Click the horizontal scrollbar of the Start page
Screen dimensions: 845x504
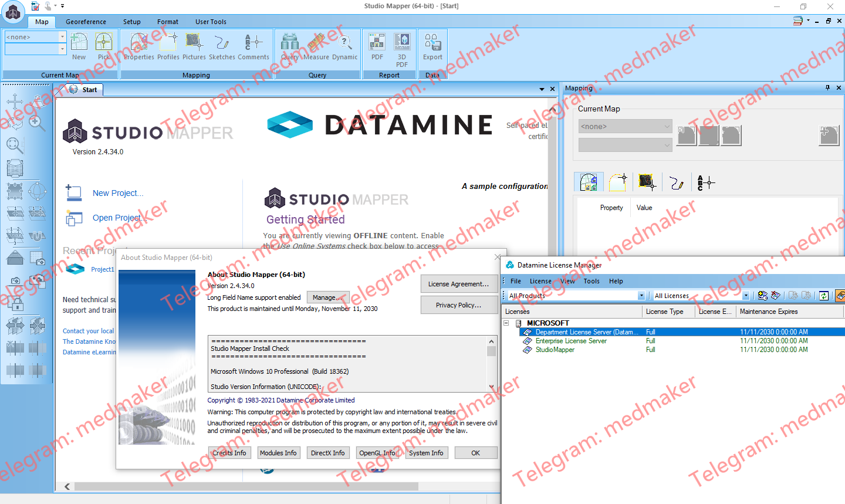click(x=246, y=486)
